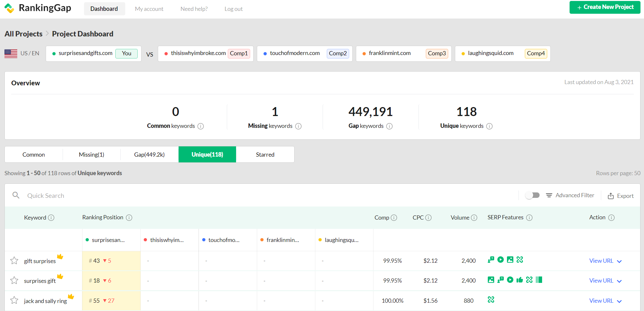Go to All Projects breadcrumb
Viewport: 644px width, 311px height.
coord(23,34)
